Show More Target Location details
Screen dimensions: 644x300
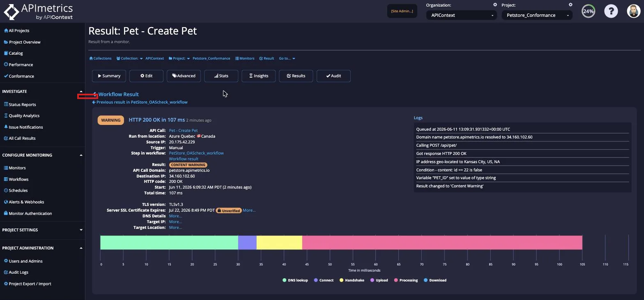pyautogui.click(x=175, y=227)
